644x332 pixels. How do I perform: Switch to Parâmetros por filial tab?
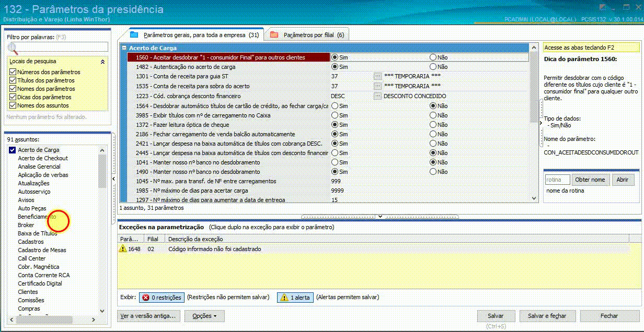pyautogui.click(x=307, y=35)
